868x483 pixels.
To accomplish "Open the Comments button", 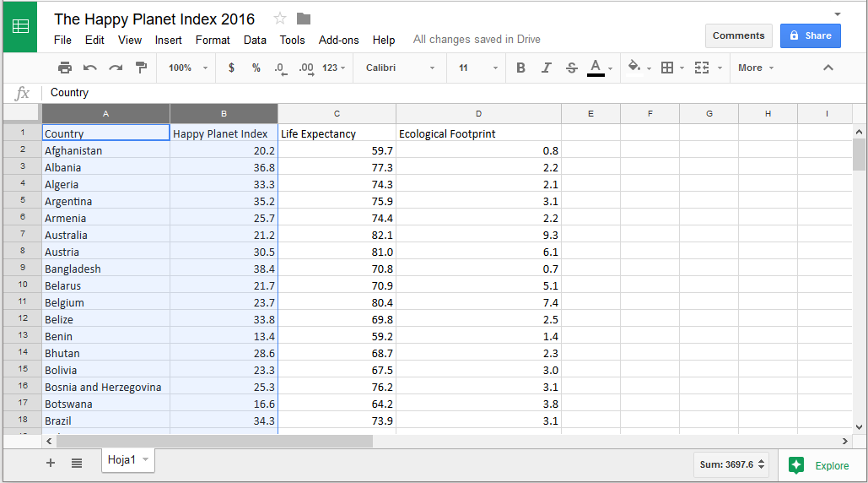I will pos(738,35).
